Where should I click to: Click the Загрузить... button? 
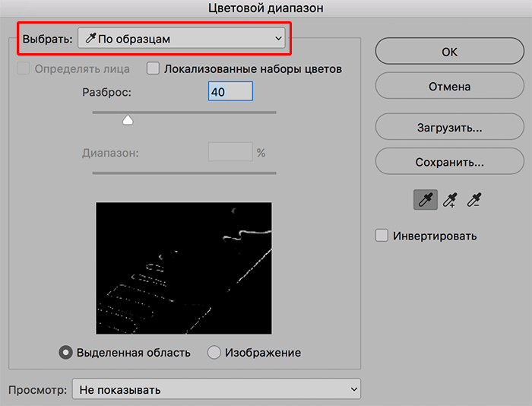tap(450, 127)
